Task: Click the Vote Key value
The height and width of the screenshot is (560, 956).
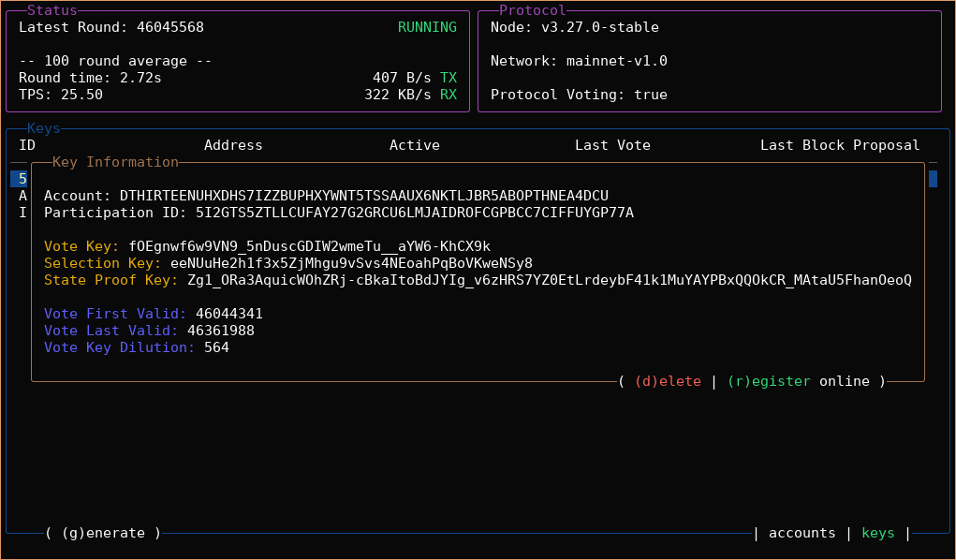Action: pyautogui.click(x=309, y=246)
